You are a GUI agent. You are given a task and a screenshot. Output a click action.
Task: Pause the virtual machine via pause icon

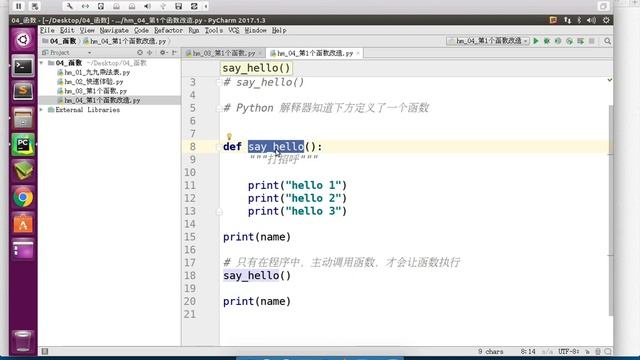(19, 6)
